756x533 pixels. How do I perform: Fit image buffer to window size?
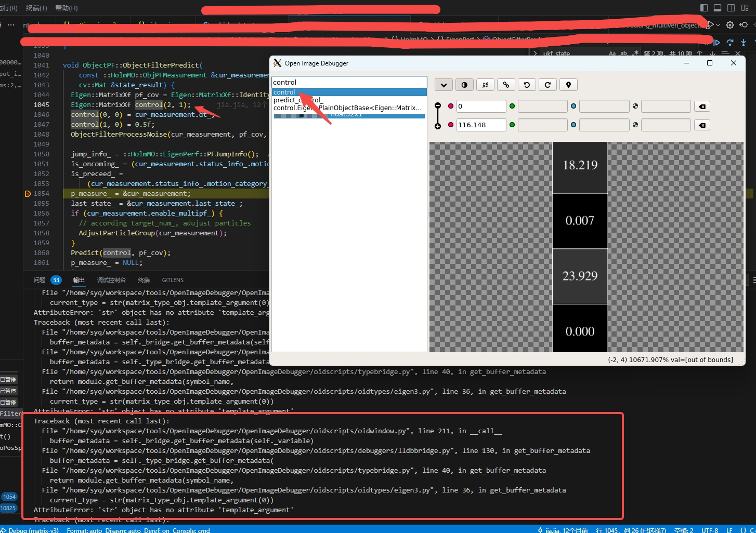tap(485, 85)
